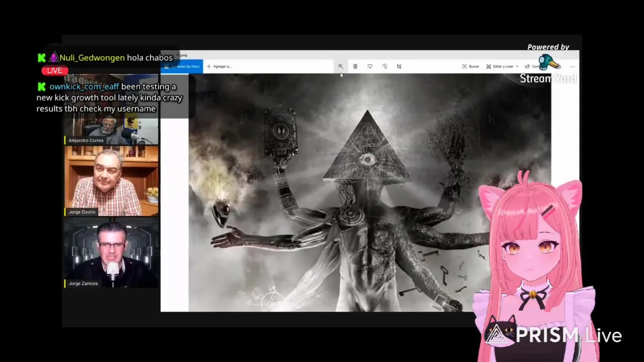
Task: Click the rotate icon in Photos toolbar
Action: click(384, 66)
